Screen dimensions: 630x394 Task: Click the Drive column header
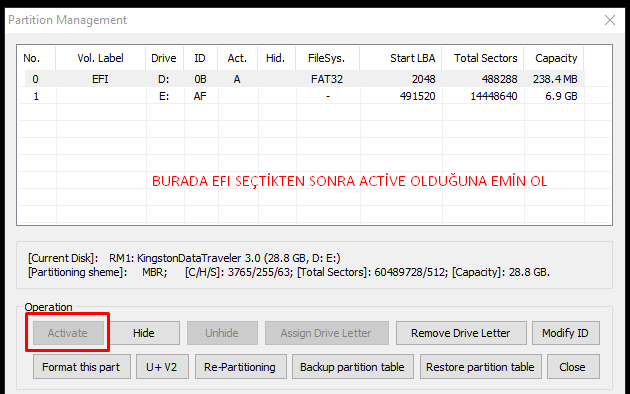coord(164,58)
